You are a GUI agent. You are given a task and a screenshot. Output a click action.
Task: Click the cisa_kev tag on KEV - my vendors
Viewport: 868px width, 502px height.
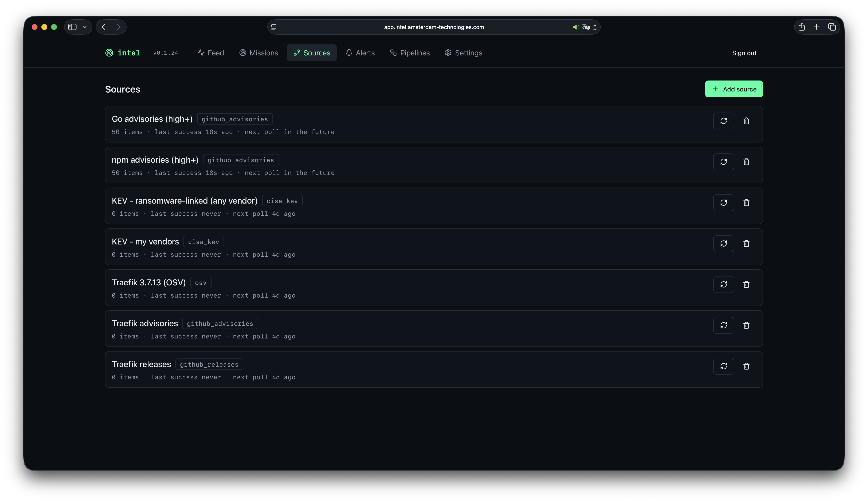pyautogui.click(x=204, y=242)
